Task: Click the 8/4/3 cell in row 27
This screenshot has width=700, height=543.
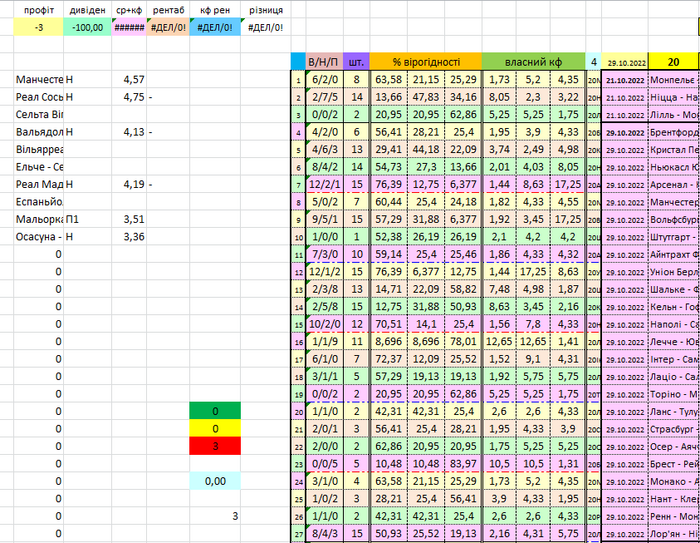Action: 325,533
